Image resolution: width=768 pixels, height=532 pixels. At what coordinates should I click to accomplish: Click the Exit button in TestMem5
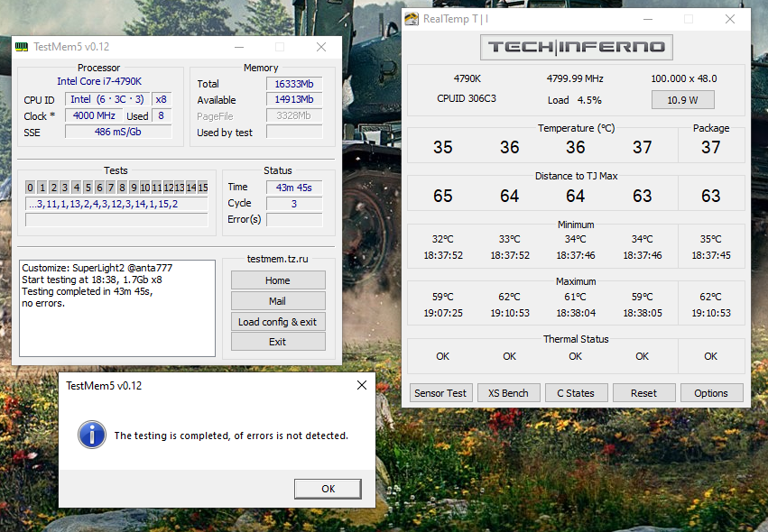(278, 342)
